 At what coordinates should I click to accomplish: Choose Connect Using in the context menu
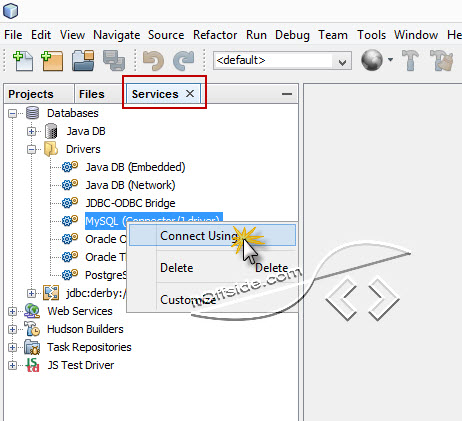(x=212, y=235)
